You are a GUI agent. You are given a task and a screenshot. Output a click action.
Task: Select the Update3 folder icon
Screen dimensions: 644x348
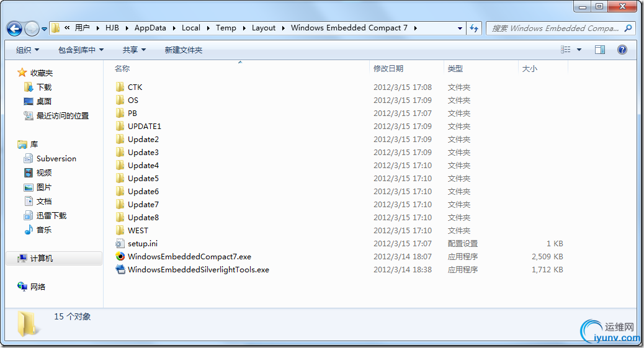click(120, 152)
